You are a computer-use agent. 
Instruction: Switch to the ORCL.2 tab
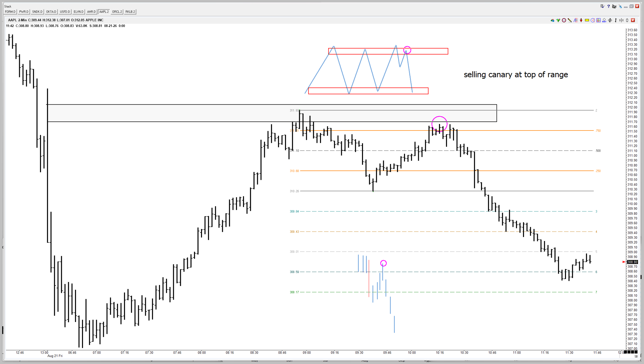pos(117,12)
